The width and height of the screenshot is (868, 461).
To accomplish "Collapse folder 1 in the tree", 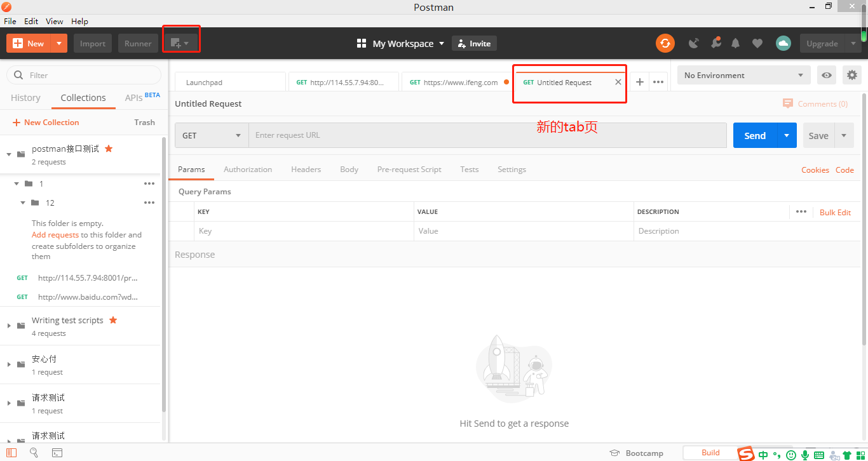I will (x=17, y=184).
